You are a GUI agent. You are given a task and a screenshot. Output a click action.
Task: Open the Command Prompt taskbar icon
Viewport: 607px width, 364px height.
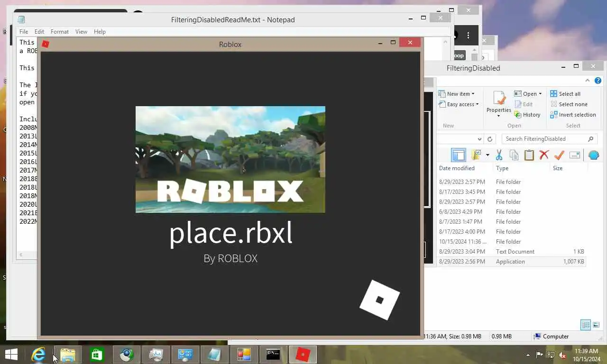(x=273, y=354)
